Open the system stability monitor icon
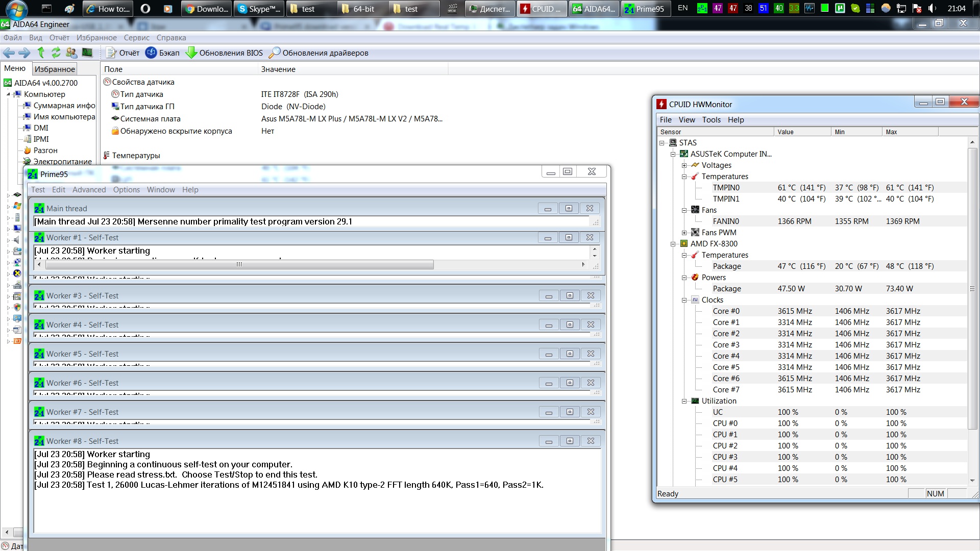The width and height of the screenshot is (980, 551). pyautogui.click(x=87, y=53)
